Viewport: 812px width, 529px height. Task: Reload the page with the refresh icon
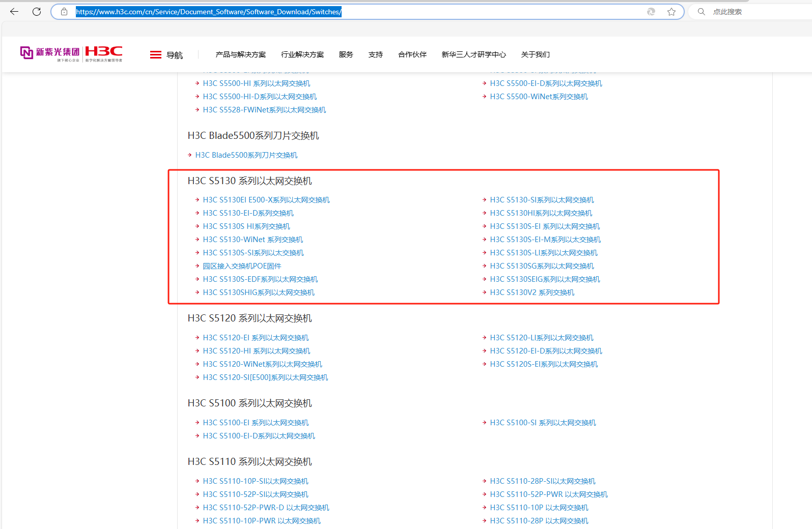pyautogui.click(x=37, y=12)
